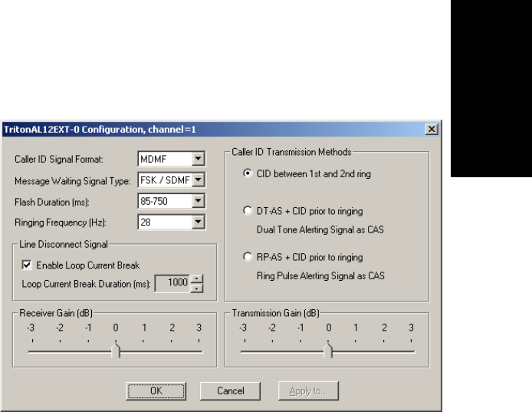Screen dimensions: 532x412
Task: Expand the Ringing Frequency dropdown
Action: [198, 222]
